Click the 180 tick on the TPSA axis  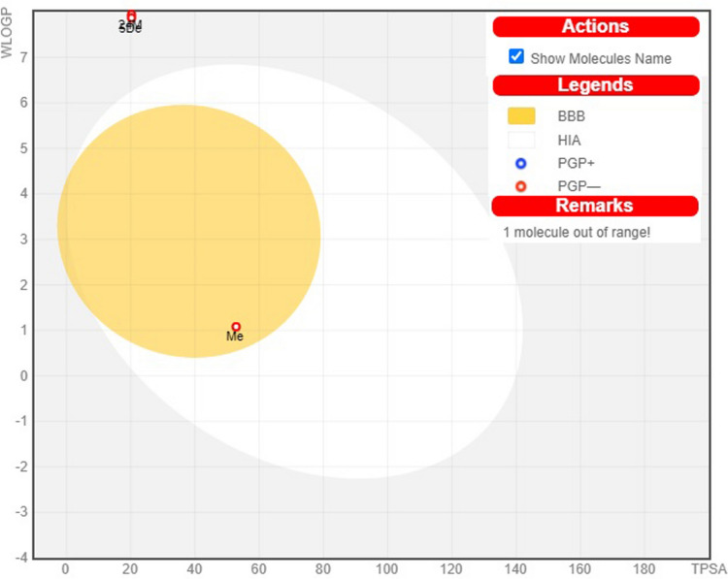pos(644,568)
